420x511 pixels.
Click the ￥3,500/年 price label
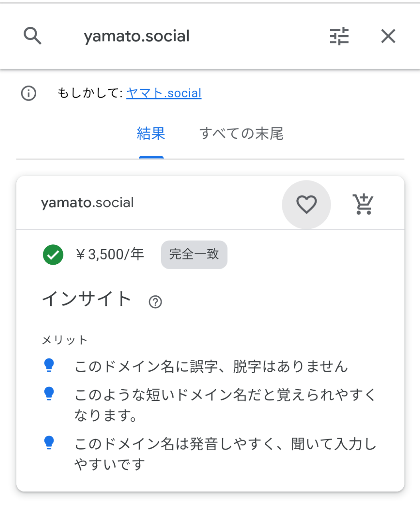pyautogui.click(x=110, y=254)
